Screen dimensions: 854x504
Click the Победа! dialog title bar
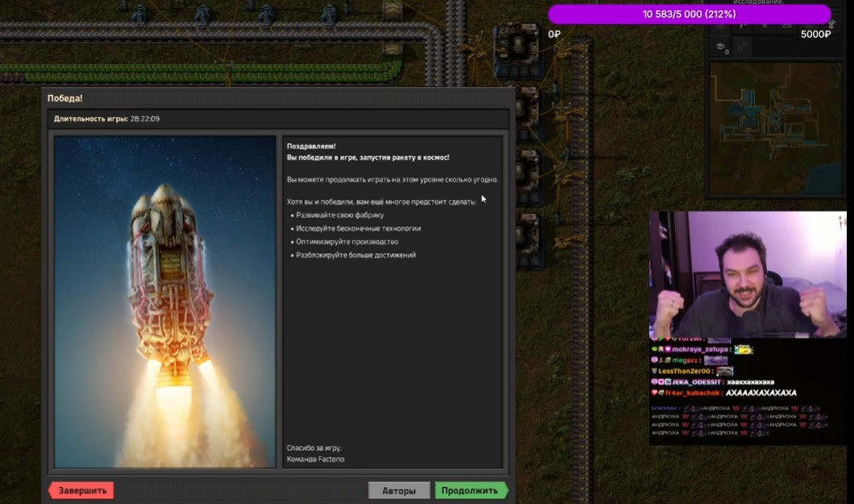277,98
